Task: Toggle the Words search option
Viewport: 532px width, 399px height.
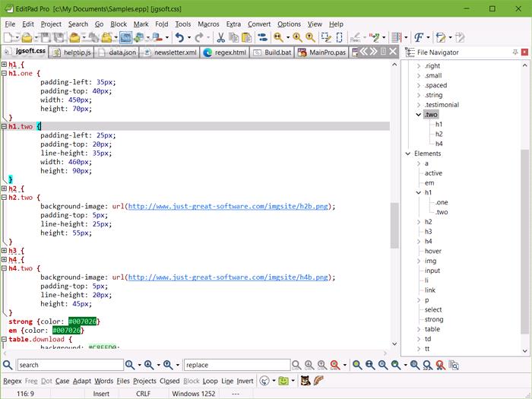Action: [x=103, y=381]
